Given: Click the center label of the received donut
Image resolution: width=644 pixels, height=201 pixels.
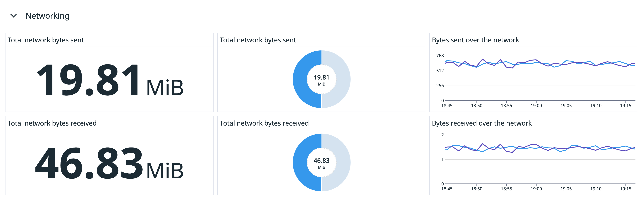Looking at the screenshot, I should pos(321,163).
